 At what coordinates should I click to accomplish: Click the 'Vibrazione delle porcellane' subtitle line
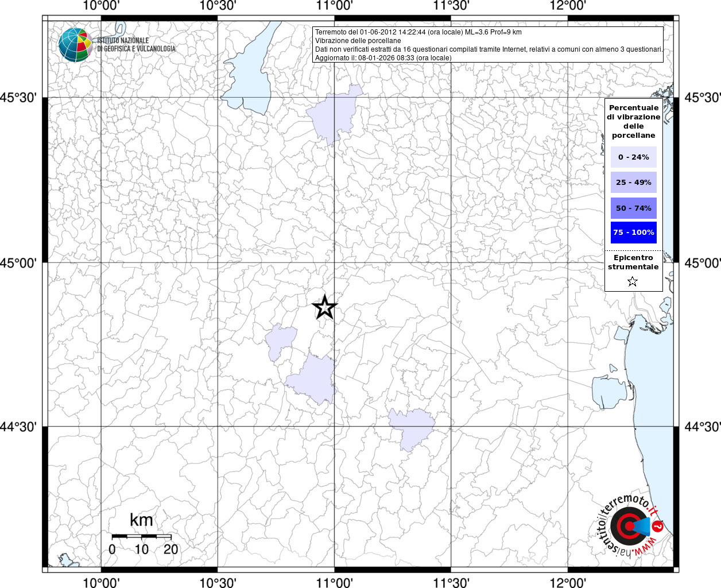pyautogui.click(x=358, y=41)
